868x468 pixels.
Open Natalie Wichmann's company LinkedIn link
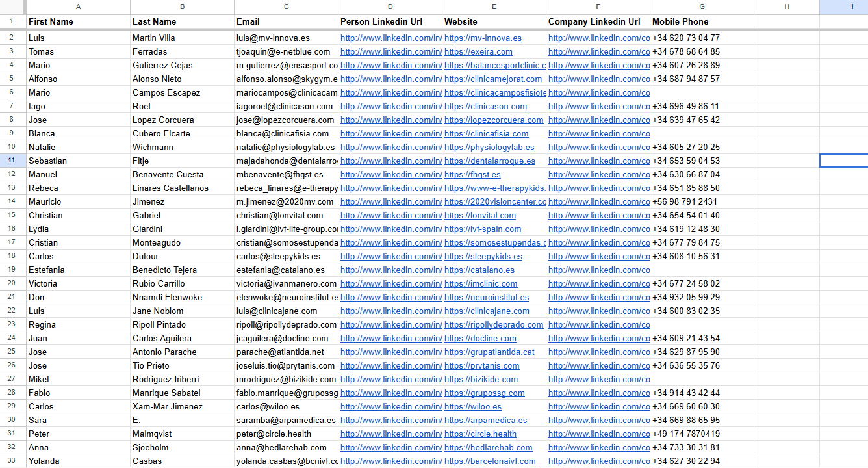(599, 147)
